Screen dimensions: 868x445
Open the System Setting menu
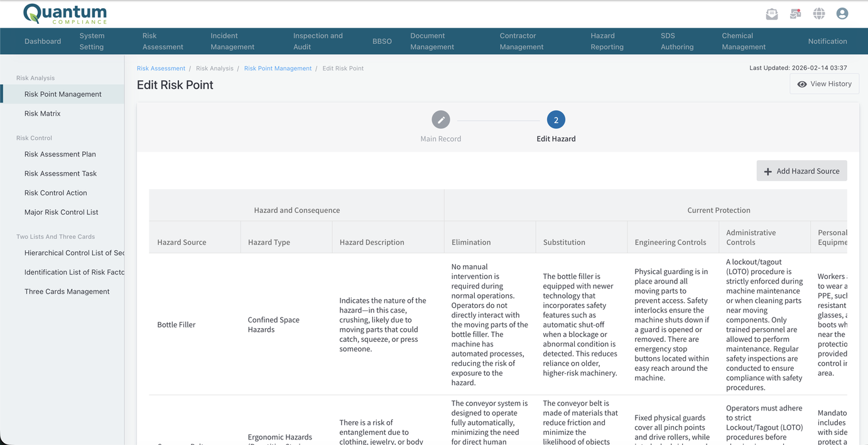(x=92, y=41)
